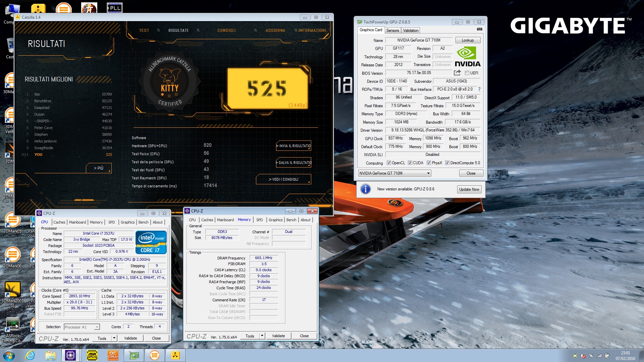
Task: Switch to the Validation tab in GPU-Z
Action: pos(411,30)
